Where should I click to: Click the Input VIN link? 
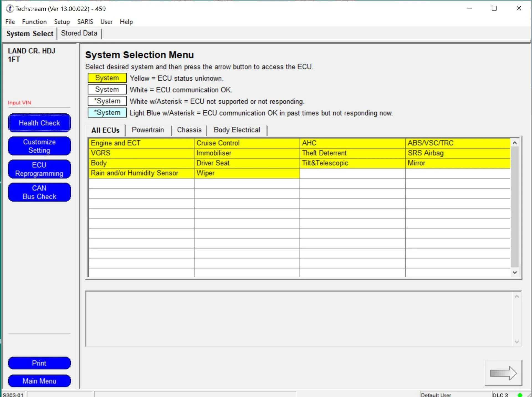[19, 103]
